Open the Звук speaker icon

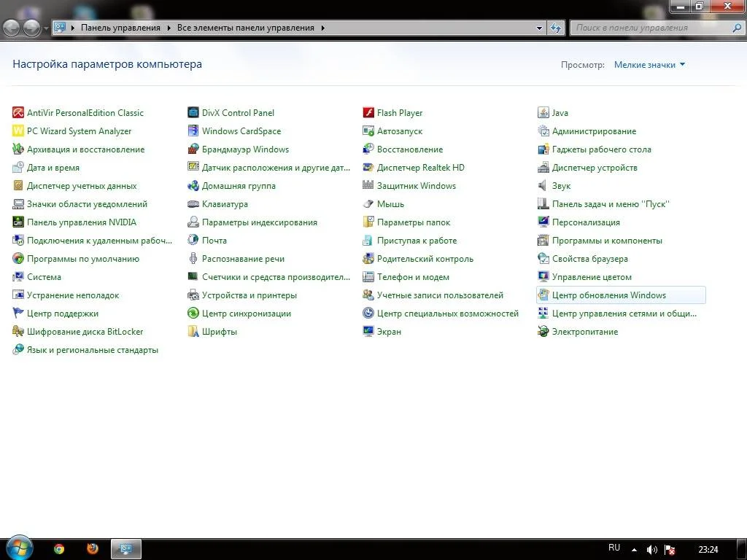pyautogui.click(x=543, y=186)
